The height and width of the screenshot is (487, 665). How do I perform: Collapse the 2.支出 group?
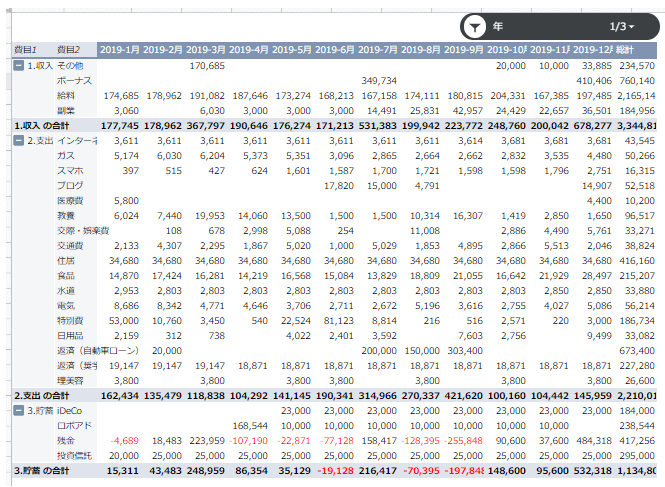click(x=19, y=141)
